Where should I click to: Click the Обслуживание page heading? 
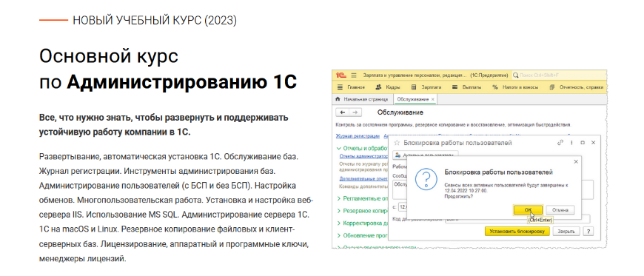tap(400, 112)
